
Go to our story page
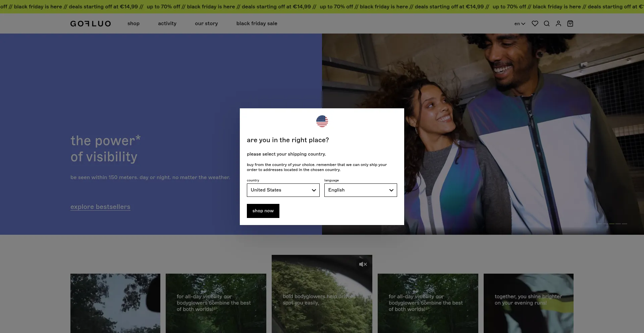(x=206, y=23)
